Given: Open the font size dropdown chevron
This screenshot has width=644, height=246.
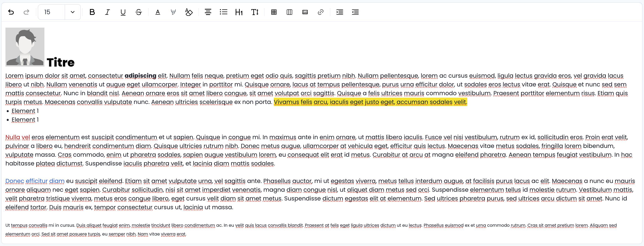Looking at the screenshot, I should (72, 12).
